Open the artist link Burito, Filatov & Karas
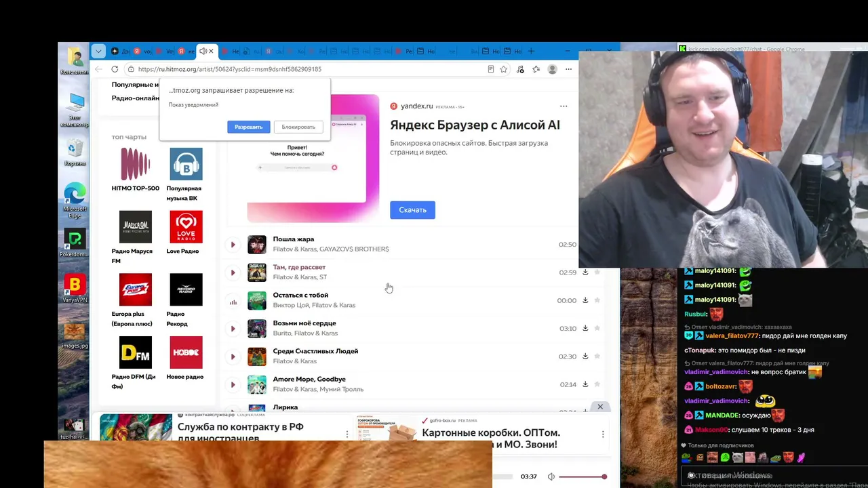868x488 pixels. click(305, 333)
